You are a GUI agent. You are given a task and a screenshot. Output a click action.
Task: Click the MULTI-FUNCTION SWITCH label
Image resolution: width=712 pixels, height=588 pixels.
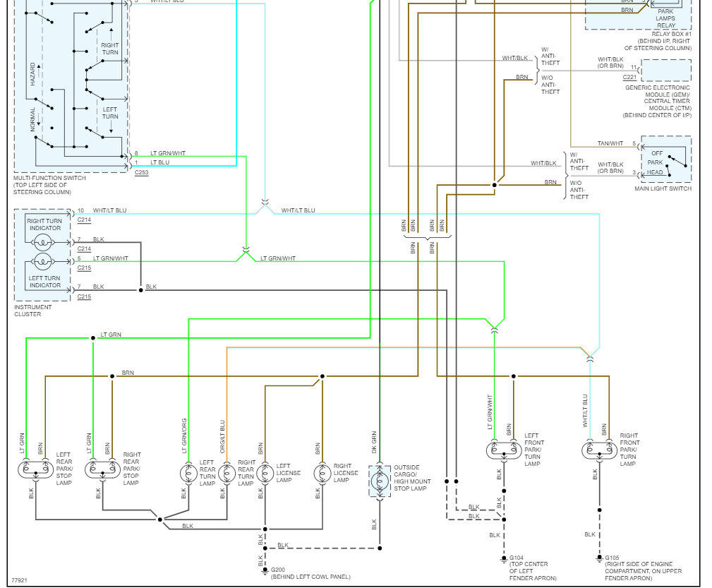point(49,178)
